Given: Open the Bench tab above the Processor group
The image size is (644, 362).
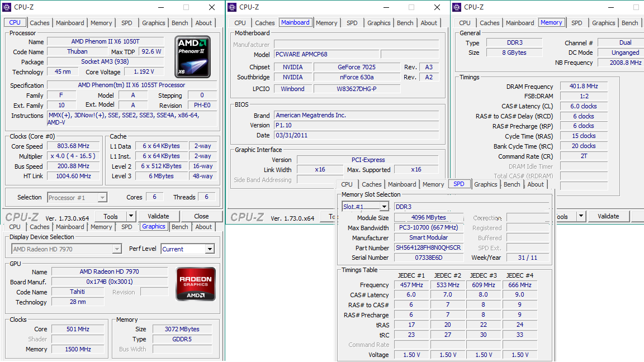Looking at the screenshot, I should [x=180, y=22].
